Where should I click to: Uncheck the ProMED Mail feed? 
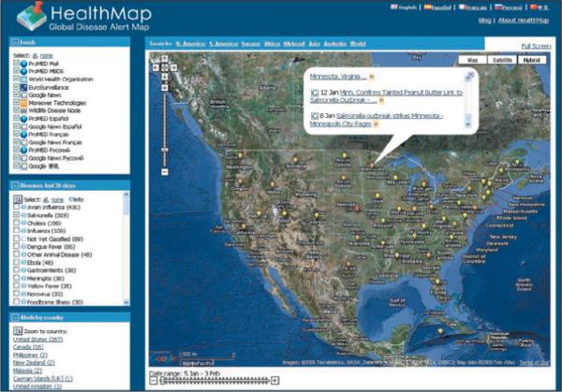16,63
